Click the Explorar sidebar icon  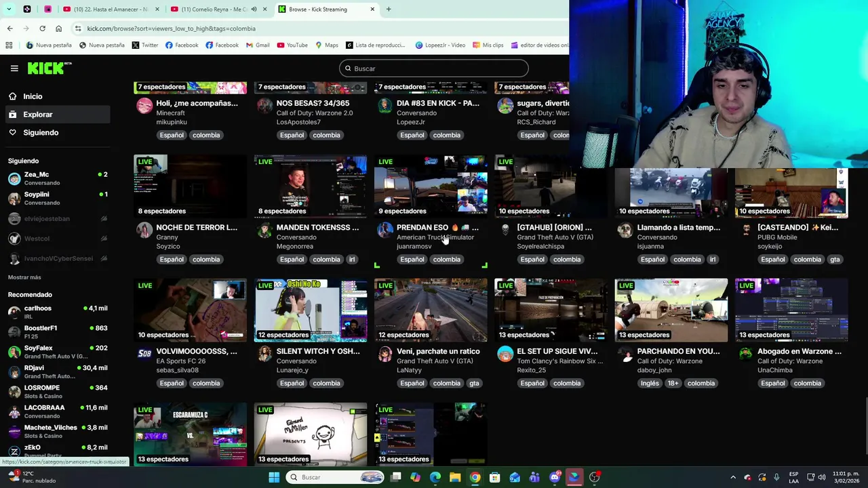pyautogui.click(x=12, y=115)
